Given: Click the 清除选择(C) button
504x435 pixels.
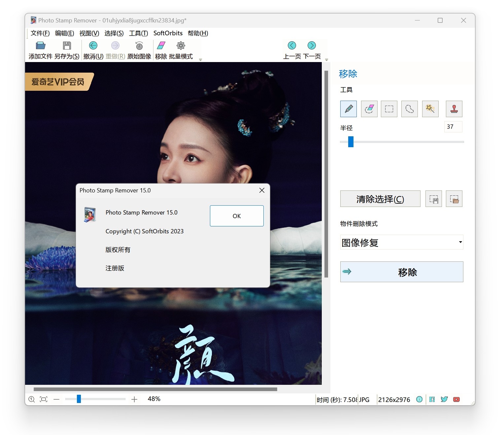Looking at the screenshot, I should [380, 199].
